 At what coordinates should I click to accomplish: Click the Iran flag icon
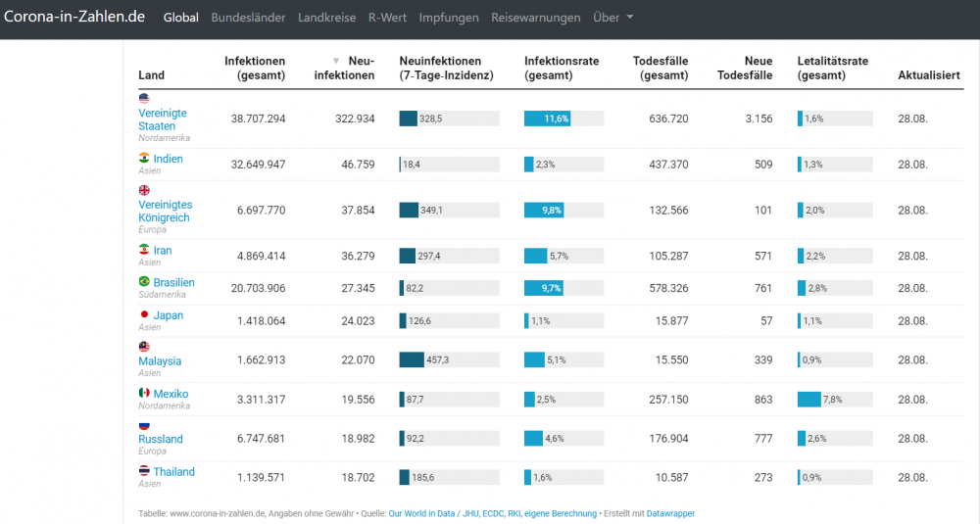(144, 250)
